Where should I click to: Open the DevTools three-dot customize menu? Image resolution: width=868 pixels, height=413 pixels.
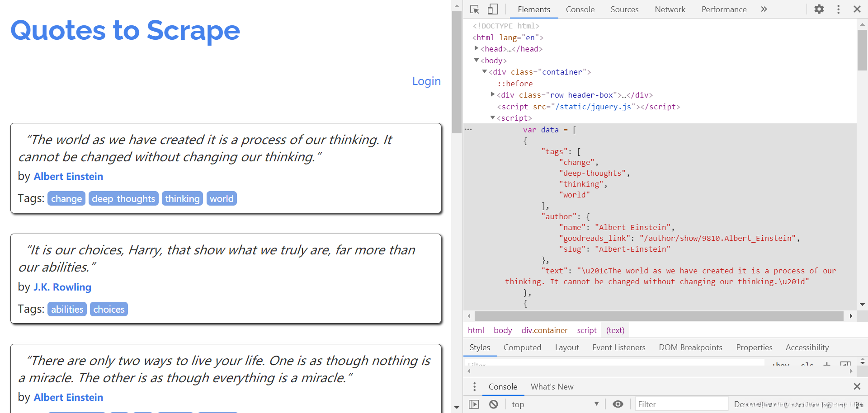coord(838,9)
